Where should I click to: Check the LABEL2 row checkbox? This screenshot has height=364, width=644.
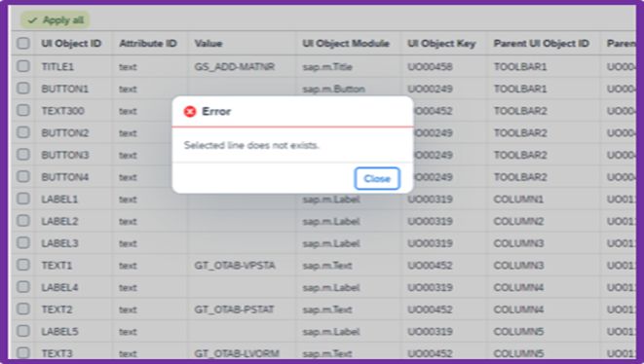click(23, 221)
